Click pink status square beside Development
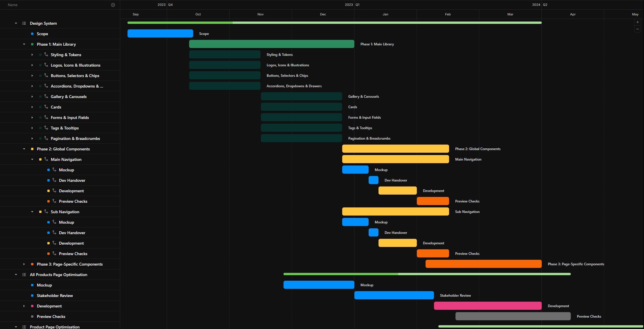This screenshot has height=329, width=644. [32, 306]
